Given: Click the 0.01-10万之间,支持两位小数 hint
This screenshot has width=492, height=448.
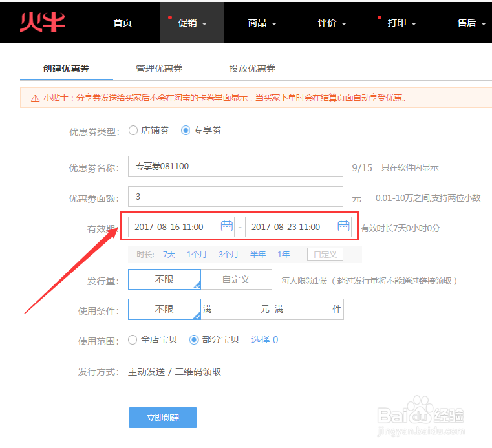Looking at the screenshot, I should (x=428, y=198).
